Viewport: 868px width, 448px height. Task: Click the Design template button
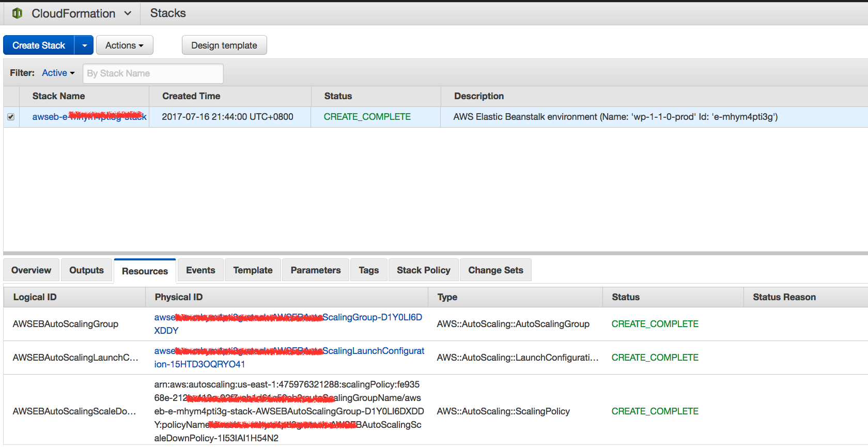pos(224,45)
